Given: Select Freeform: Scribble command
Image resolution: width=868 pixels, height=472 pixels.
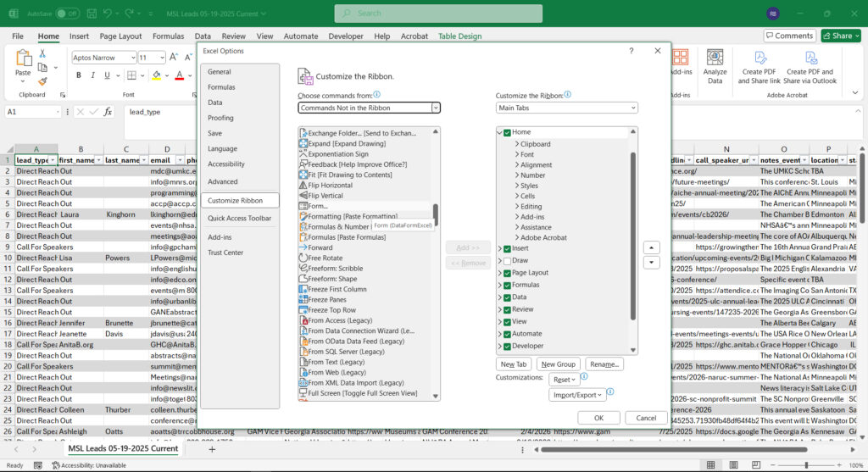Looking at the screenshot, I should tap(336, 269).
